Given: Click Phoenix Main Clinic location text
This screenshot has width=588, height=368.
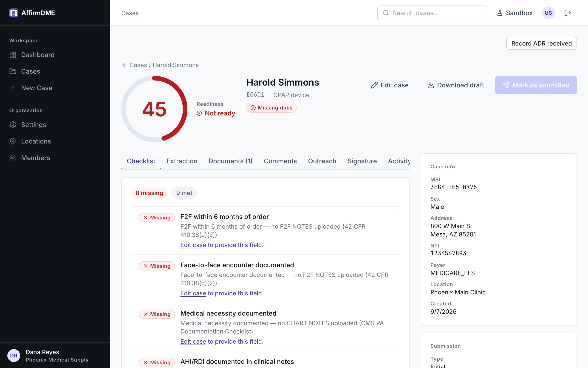Looking at the screenshot, I should pyautogui.click(x=458, y=292).
